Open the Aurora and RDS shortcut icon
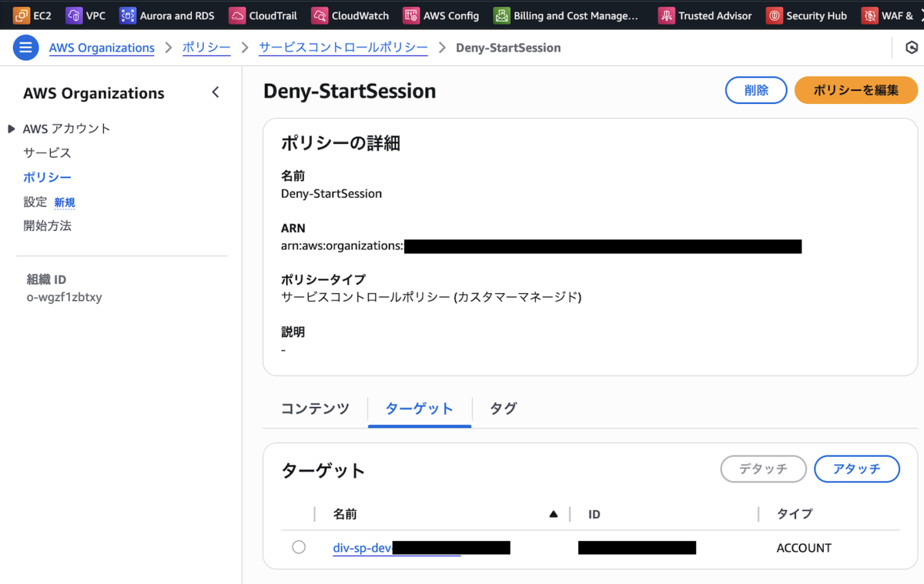The height and width of the screenshot is (584, 924). [127, 15]
